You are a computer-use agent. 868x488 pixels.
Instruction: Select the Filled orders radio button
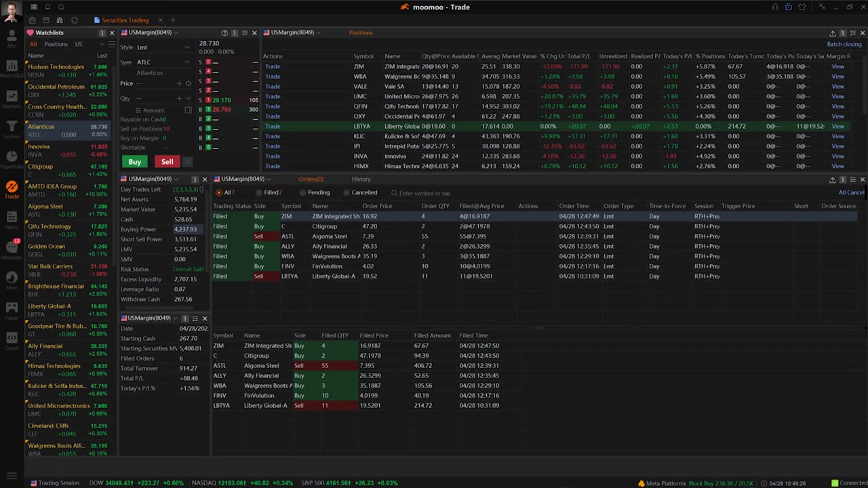click(x=258, y=192)
